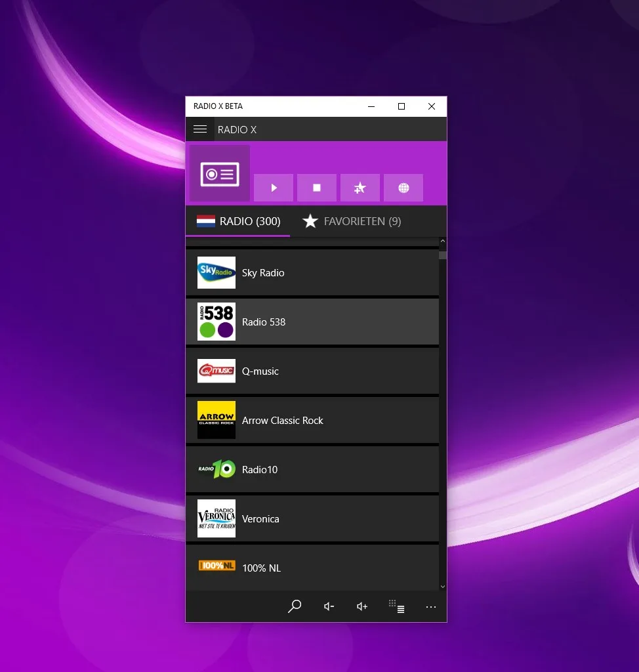Lower volume with the speaker minus icon
This screenshot has height=672, width=639.
[x=329, y=606]
